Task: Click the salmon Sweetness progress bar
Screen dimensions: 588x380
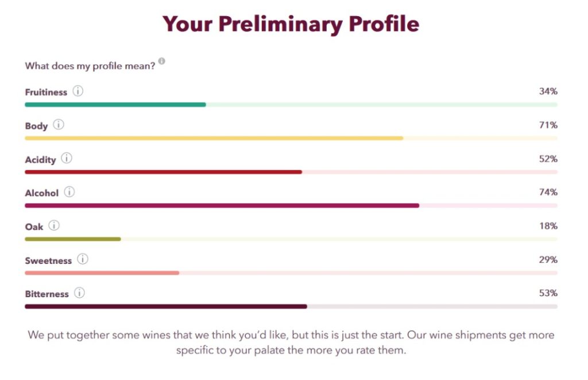Action: pyautogui.click(x=291, y=273)
